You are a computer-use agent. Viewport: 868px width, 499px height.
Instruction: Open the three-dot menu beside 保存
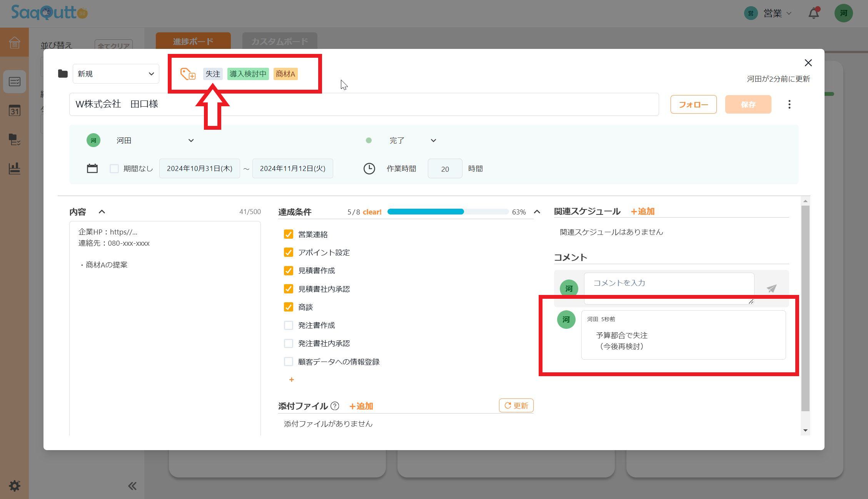pyautogui.click(x=789, y=104)
